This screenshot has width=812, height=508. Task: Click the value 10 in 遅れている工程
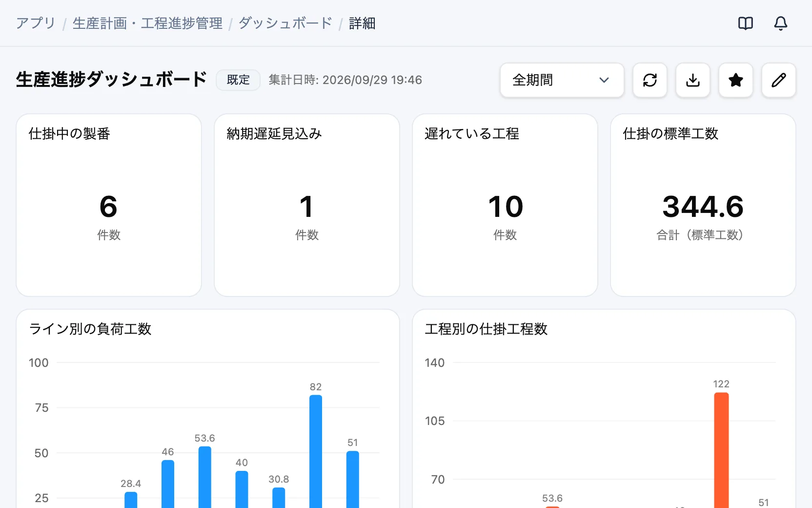coord(506,207)
